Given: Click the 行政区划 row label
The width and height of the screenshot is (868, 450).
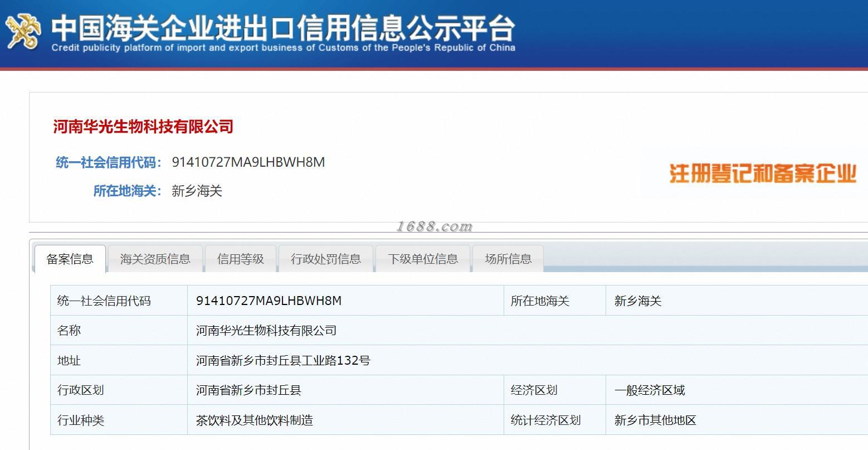Looking at the screenshot, I should (81, 390).
